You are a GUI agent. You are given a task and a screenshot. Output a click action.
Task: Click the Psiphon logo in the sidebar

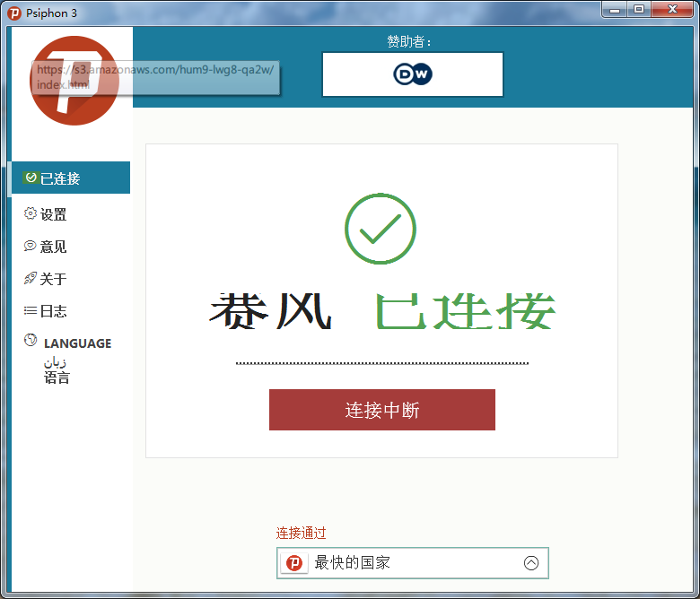click(x=74, y=81)
